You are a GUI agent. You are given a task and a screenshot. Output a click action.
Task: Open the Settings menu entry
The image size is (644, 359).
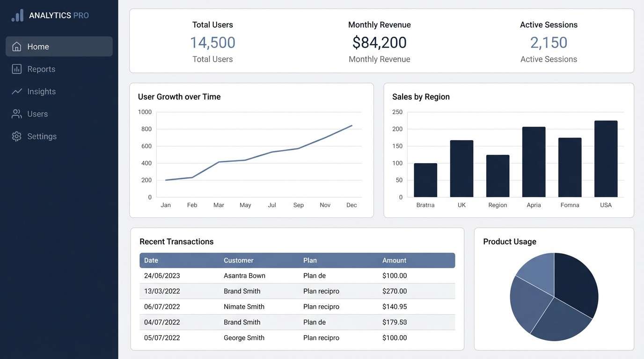click(42, 136)
